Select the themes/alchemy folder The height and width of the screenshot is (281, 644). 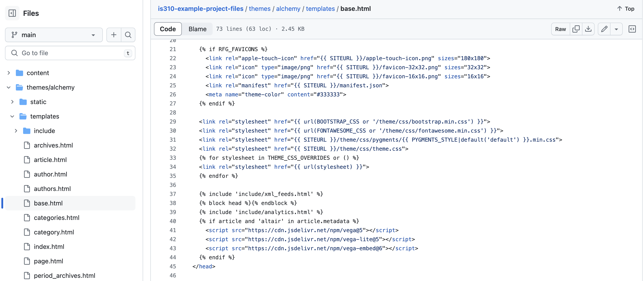(50, 87)
